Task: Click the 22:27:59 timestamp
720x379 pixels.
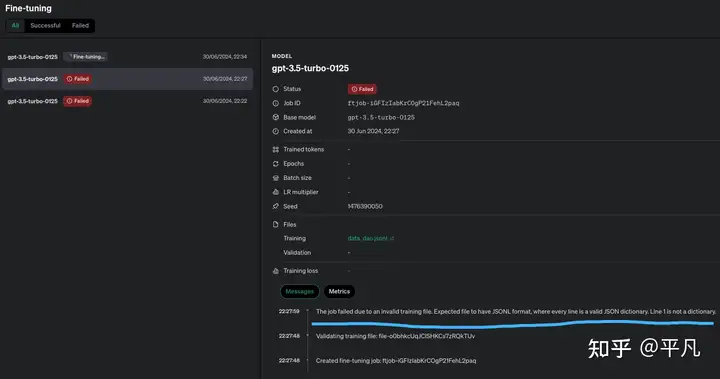Action: tap(289, 311)
